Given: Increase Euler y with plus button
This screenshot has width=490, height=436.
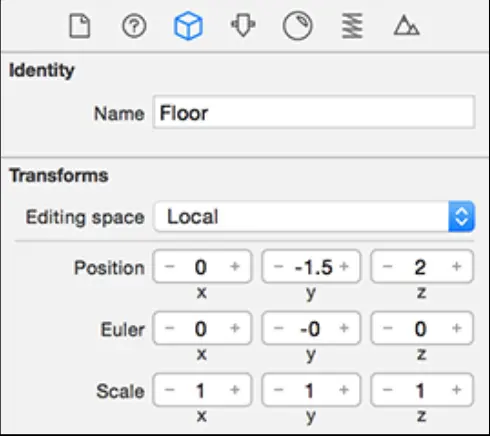Looking at the screenshot, I should (344, 328).
